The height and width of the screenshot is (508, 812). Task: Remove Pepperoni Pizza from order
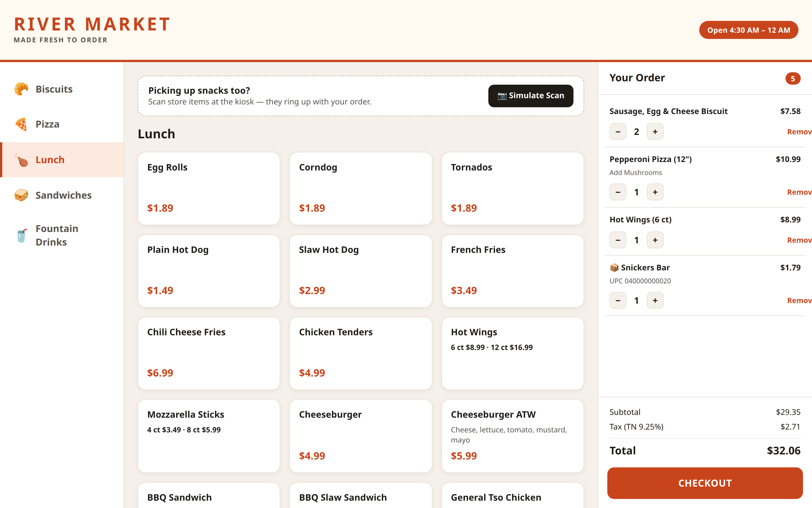(799, 192)
